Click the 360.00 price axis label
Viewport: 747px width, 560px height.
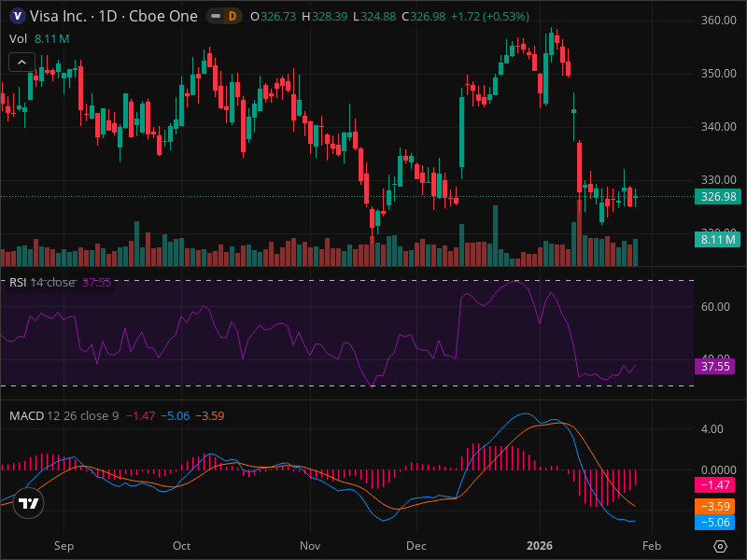pyautogui.click(x=718, y=20)
